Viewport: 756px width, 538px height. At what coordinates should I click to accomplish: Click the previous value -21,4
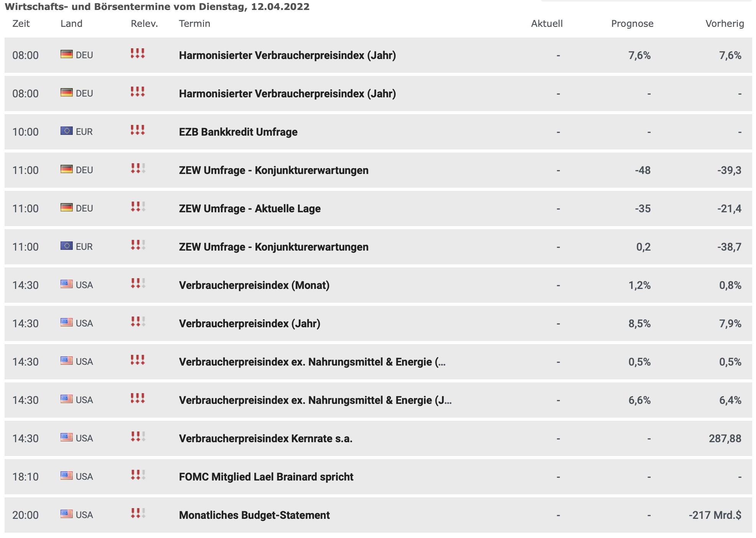click(x=729, y=208)
